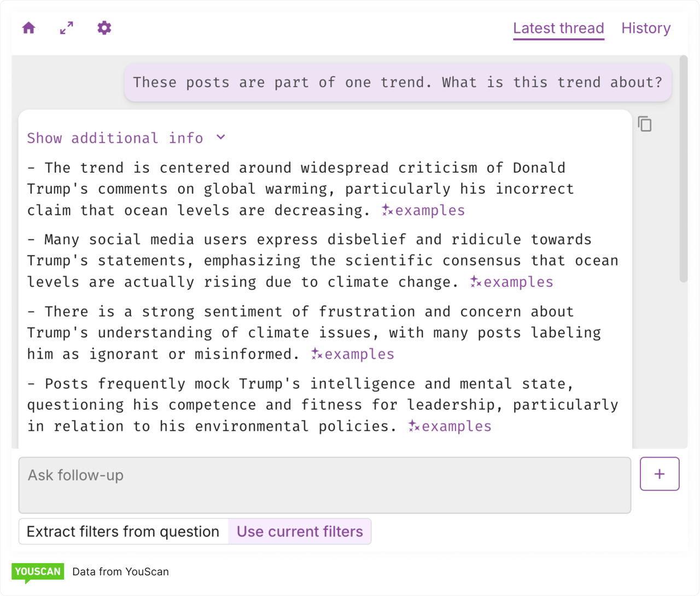Click the YouScan logo at the bottom

click(38, 571)
